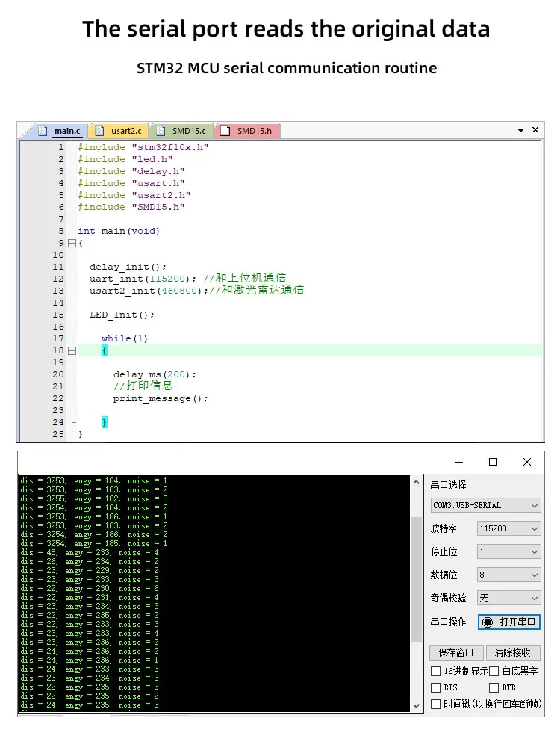Image resolution: width=560 pixels, height=733 pixels.
Task: Open the usart2.c tab
Action: tap(120, 131)
